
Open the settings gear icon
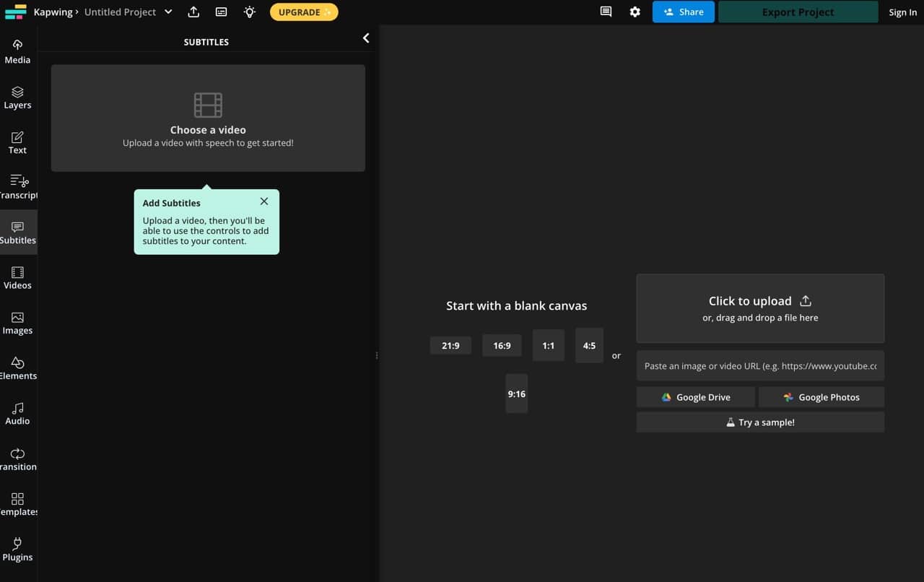(x=635, y=12)
